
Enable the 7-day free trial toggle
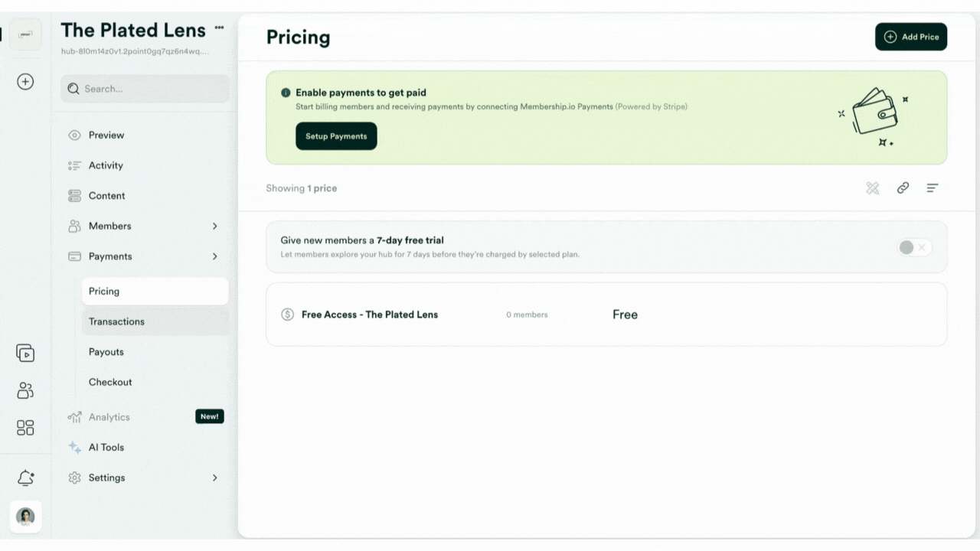click(915, 247)
